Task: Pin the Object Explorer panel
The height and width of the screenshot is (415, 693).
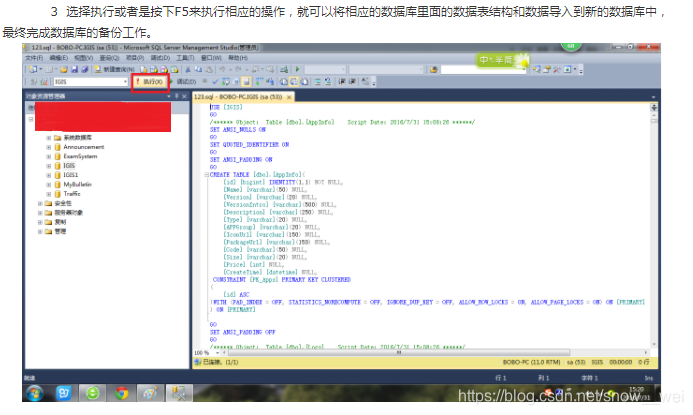Action: (177, 96)
